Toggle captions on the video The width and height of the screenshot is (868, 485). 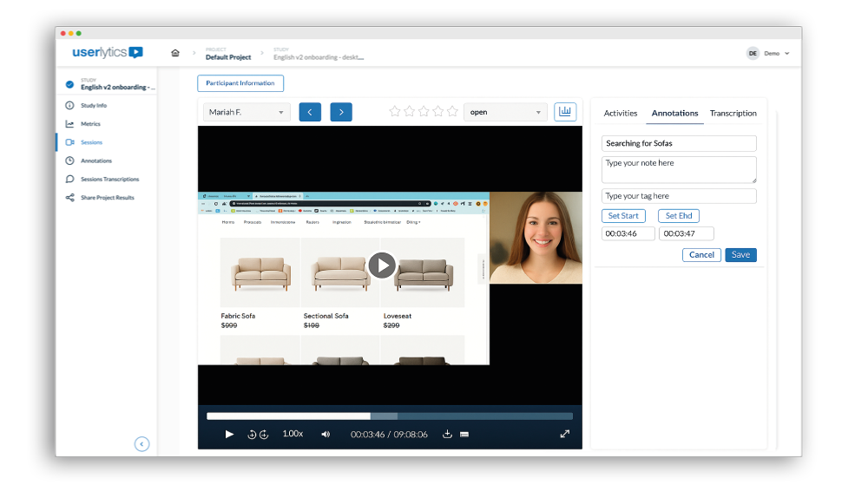tap(464, 435)
